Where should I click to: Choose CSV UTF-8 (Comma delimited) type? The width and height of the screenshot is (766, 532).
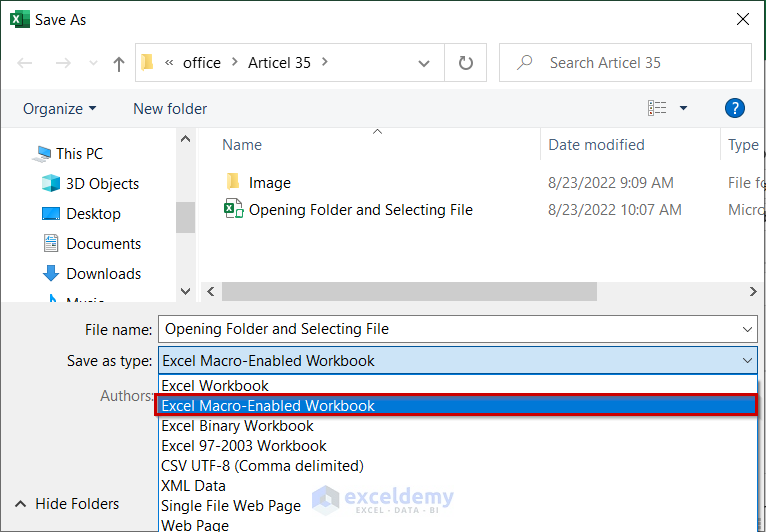262,466
